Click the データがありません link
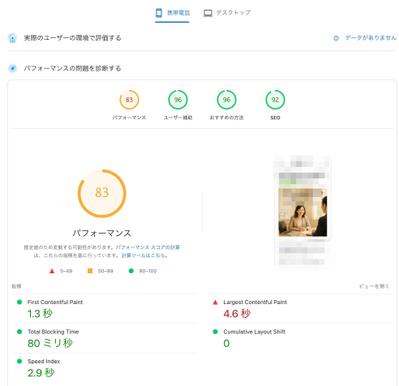The height and width of the screenshot is (386, 399). [370, 38]
